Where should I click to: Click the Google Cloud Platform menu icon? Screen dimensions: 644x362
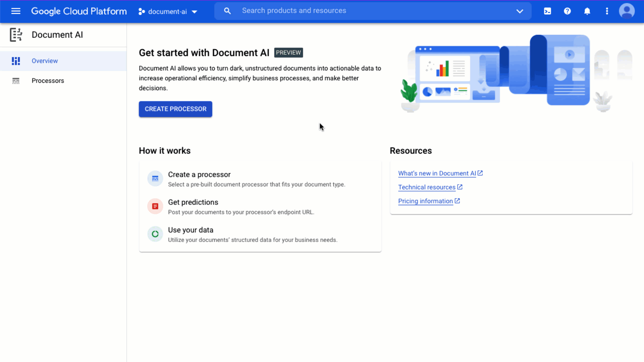pyautogui.click(x=16, y=11)
